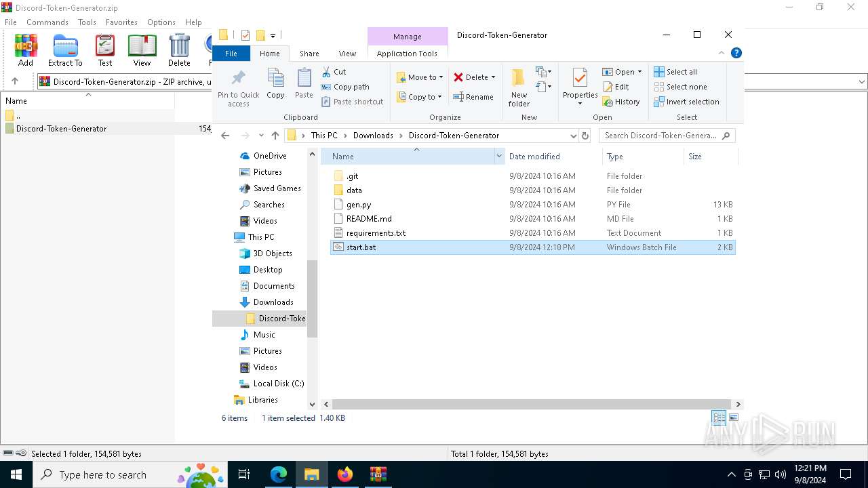Switch to details view layout
This screenshot has height=488, width=868.
point(719,418)
